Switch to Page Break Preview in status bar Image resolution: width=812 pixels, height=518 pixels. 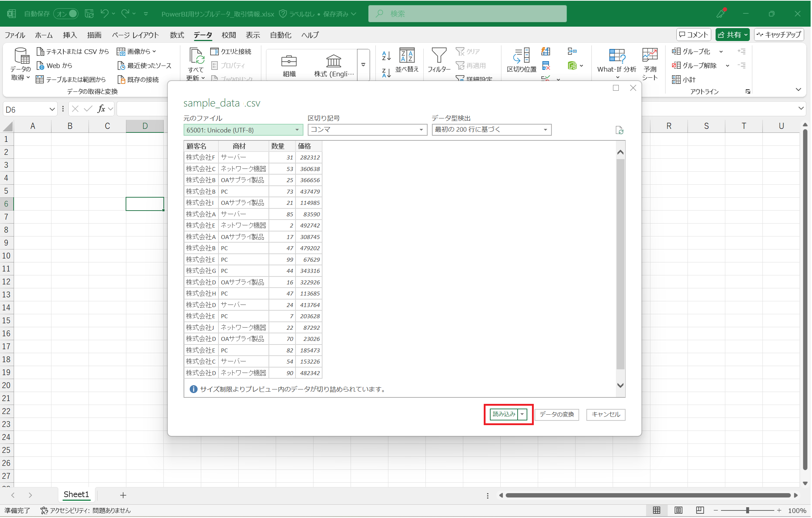coord(700,510)
